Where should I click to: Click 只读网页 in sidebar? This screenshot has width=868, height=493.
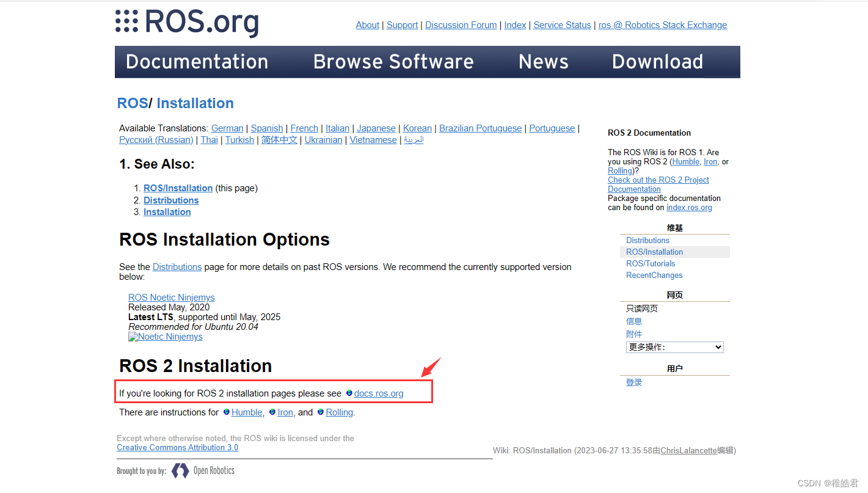click(x=642, y=309)
